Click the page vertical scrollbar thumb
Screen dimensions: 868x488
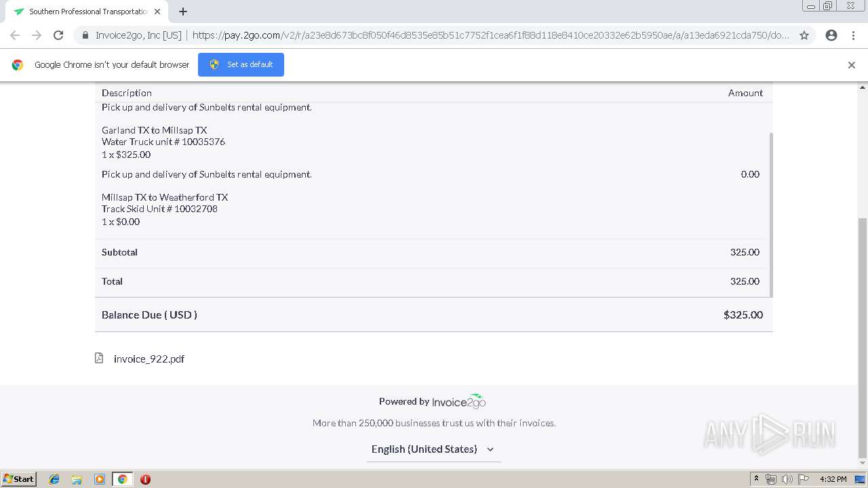pyautogui.click(x=863, y=338)
